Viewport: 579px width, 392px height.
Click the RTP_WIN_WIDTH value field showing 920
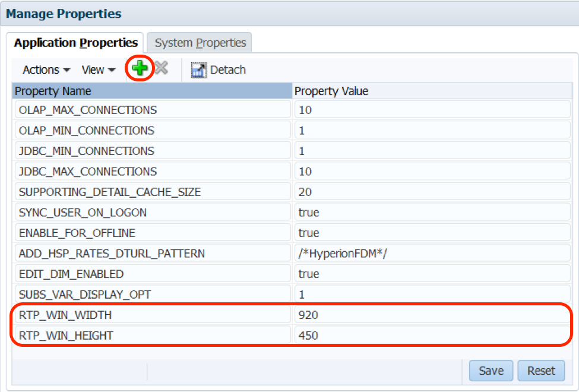[x=432, y=315]
